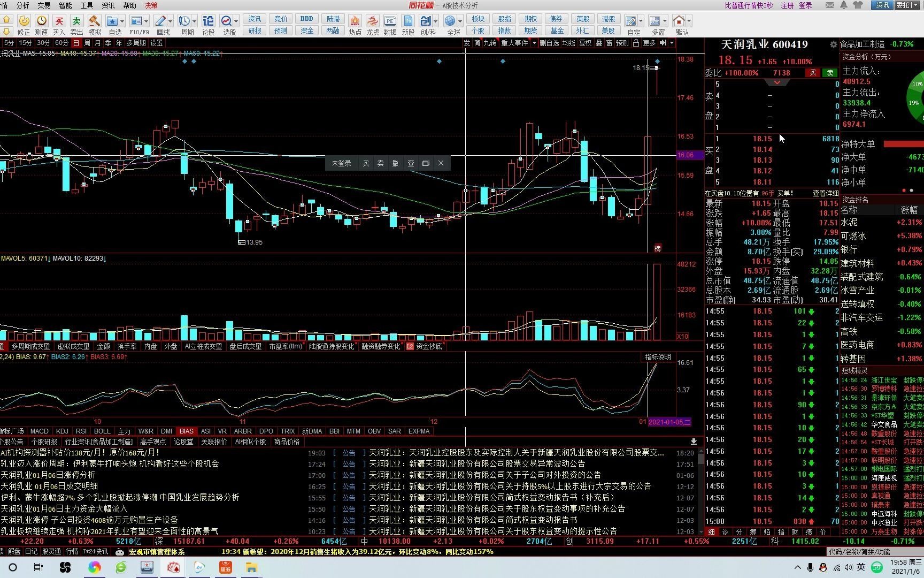Expand the F10/F9 dropdown arrow
The width and height of the screenshot is (924, 578).
pyautogui.click(x=147, y=21)
